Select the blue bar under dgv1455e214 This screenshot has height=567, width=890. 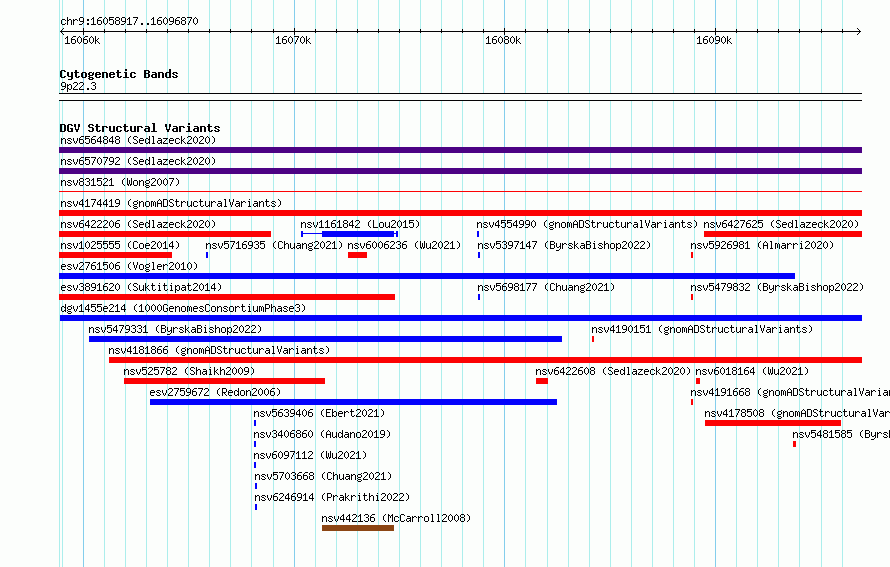tap(460, 318)
